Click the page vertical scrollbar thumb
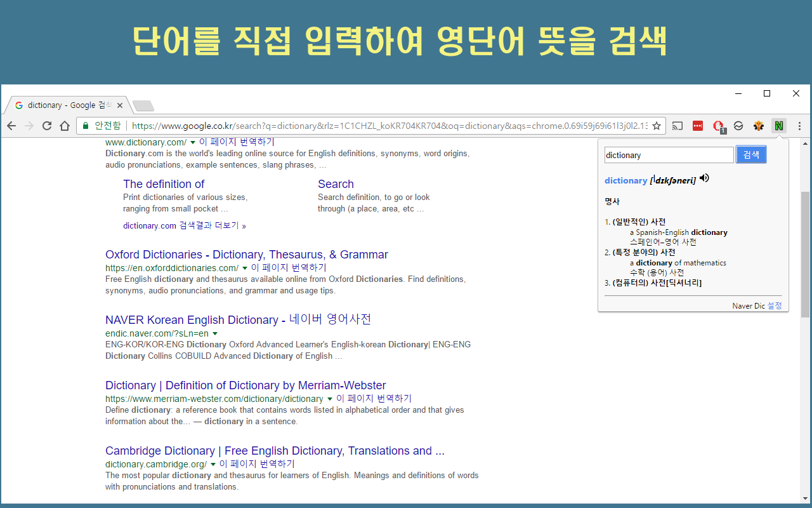The image size is (812, 508). [x=806, y=254]
